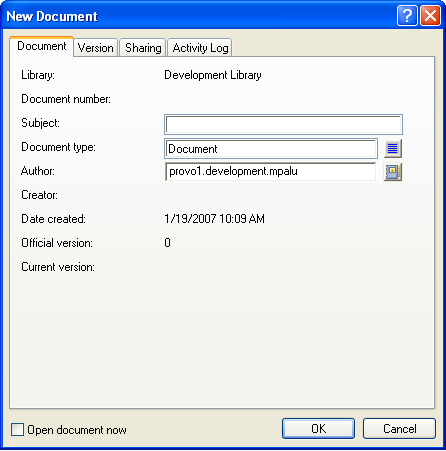Click the 1/19/2007 10:09 AM date value
The image size is (446, 451).
pos(214,219)
